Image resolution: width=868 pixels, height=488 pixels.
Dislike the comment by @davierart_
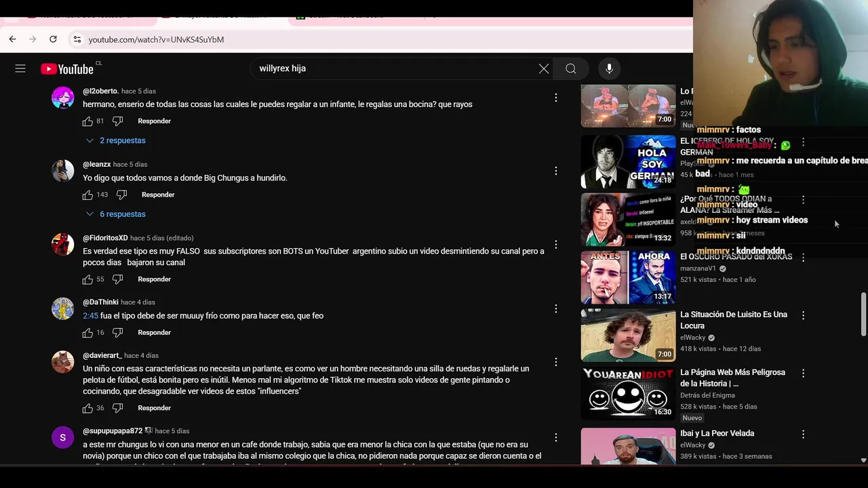click(x=117, y=408)
